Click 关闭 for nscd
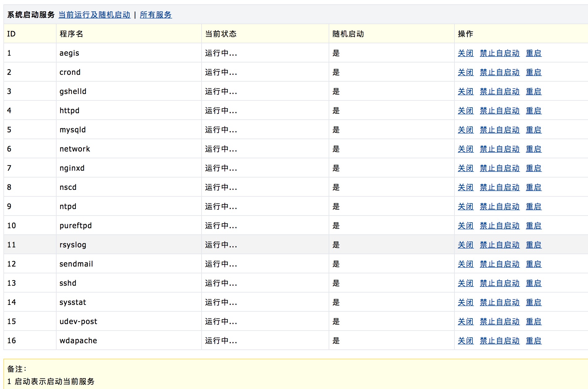This screenshot has height=389, width=588. click(466, 187)
